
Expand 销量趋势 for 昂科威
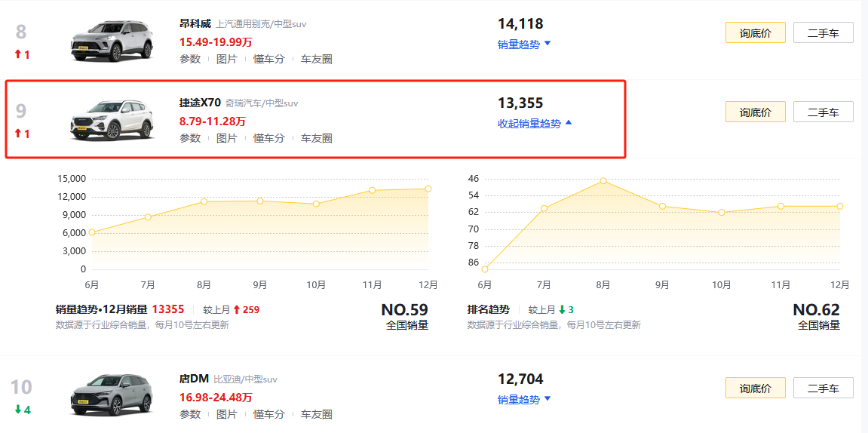(x=524, y=45)
